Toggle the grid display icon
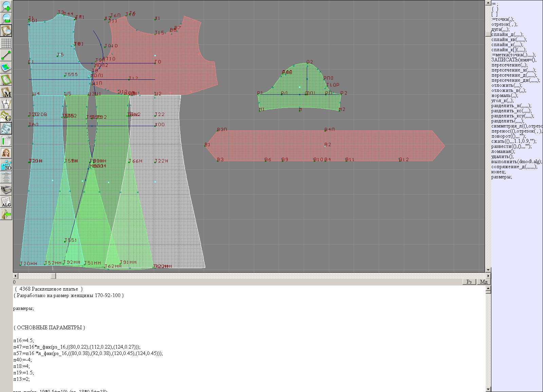The width and height of the screenshot is (543, 392). click(6, 43)
